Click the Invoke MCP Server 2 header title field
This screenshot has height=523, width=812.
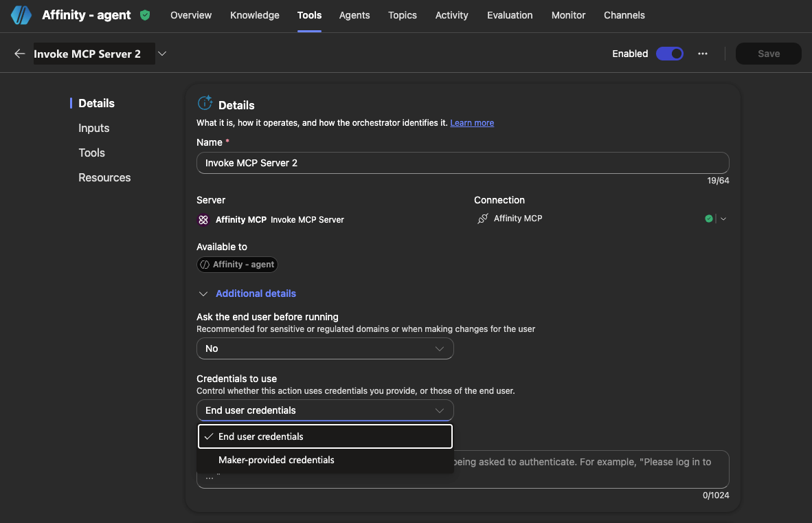pos(94,54)
